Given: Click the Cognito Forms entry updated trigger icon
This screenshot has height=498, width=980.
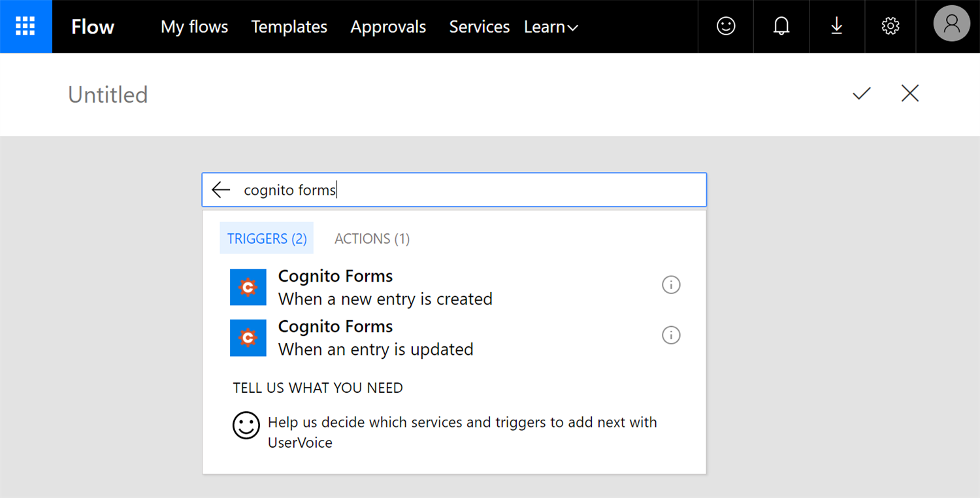Looking at the screenshot, I should [x=248, y=338].
